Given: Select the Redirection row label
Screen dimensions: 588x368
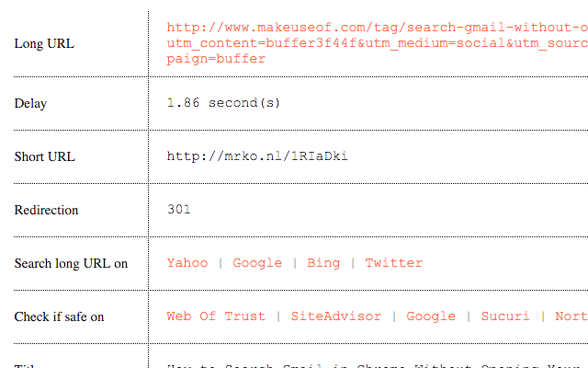Looking at the screenshot, I should (47, 211).
